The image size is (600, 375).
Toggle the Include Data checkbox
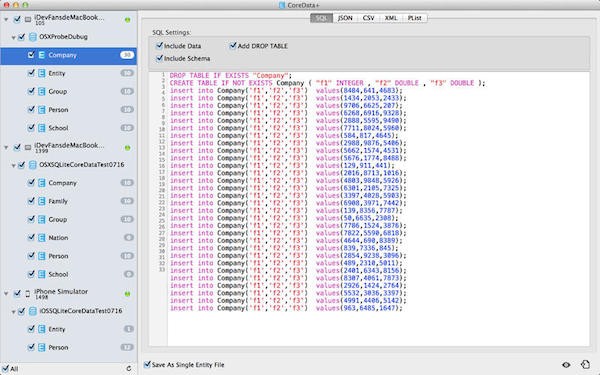(160, 46)
